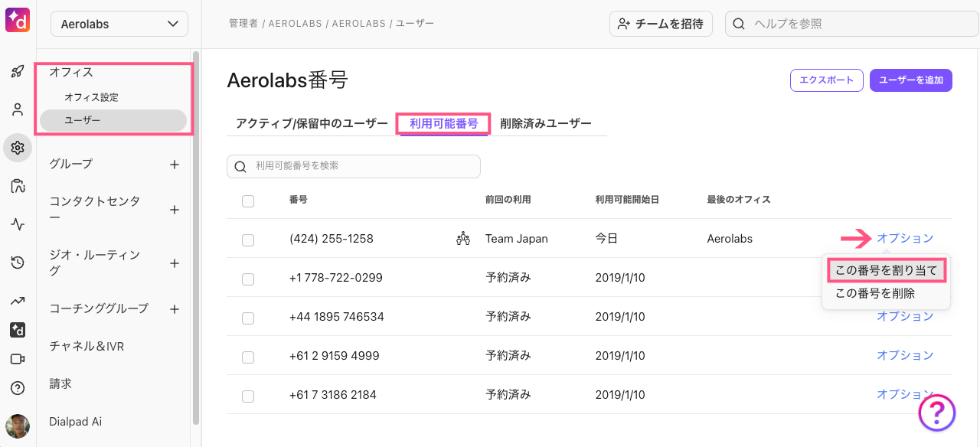Open オプション for +61 7 3186 2184
This screenshot has height=447, width=980.
point(905,394)
